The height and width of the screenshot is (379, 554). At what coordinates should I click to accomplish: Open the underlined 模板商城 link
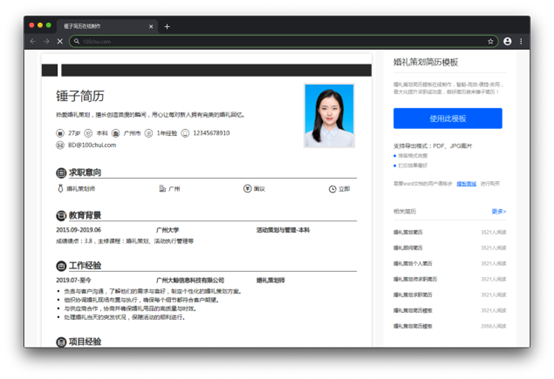[x=466, y=184]
